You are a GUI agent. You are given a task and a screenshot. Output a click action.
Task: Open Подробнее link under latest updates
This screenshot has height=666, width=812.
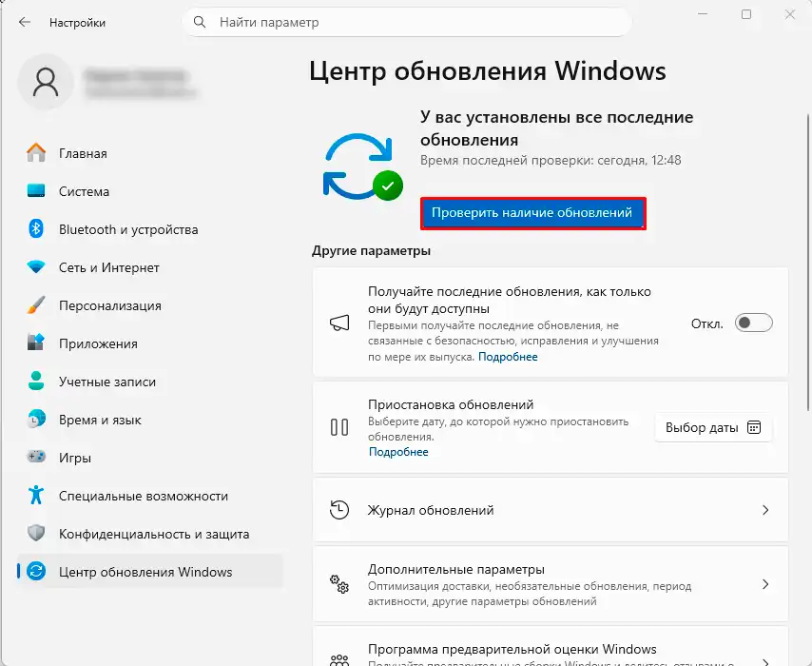coord(508,357)
